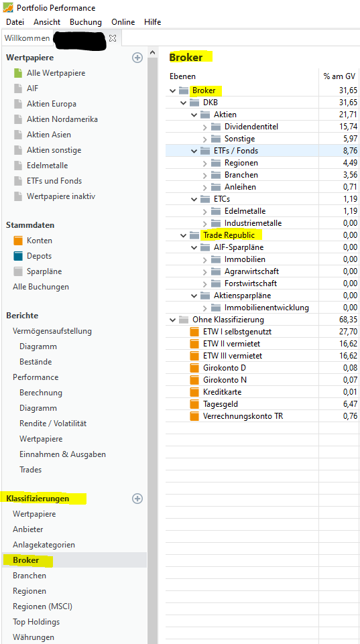360x644 pixels.
Task: Select the Anlagekategorien classification
Action: (x=44, y=545)
